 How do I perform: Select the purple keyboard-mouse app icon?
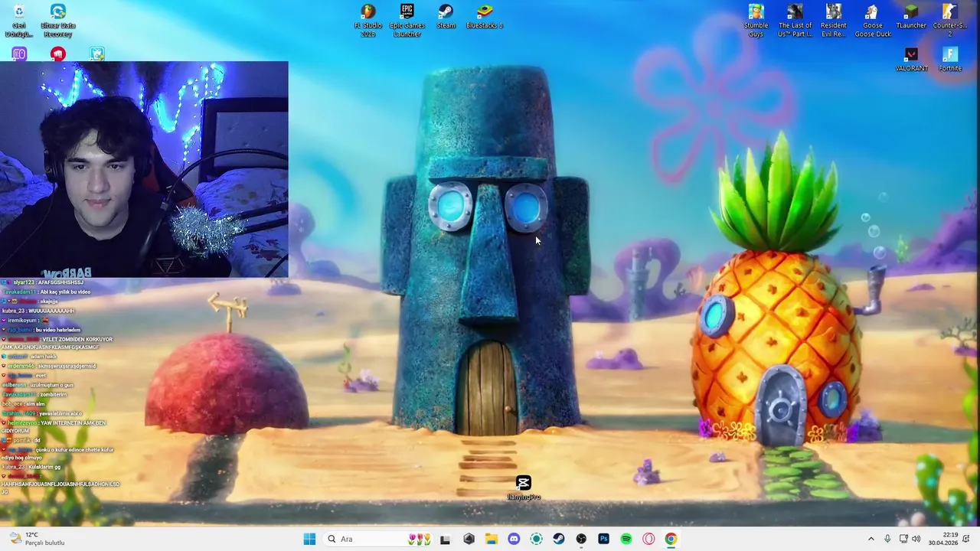pos(19,54)
